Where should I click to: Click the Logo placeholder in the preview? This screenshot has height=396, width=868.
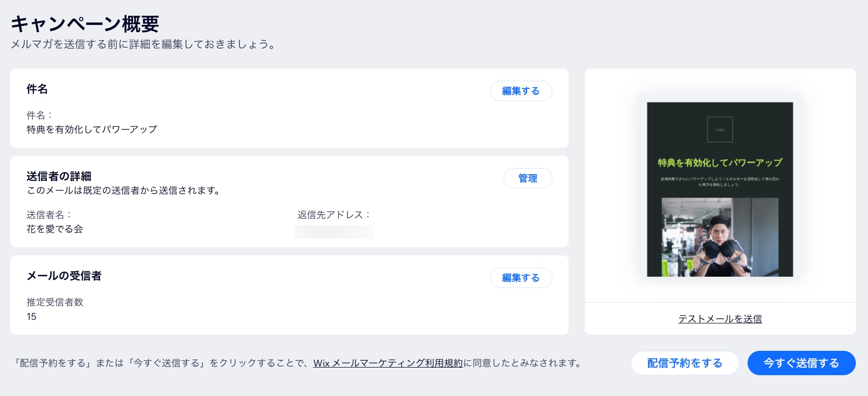pyautogui.click(x=719, y=129)
